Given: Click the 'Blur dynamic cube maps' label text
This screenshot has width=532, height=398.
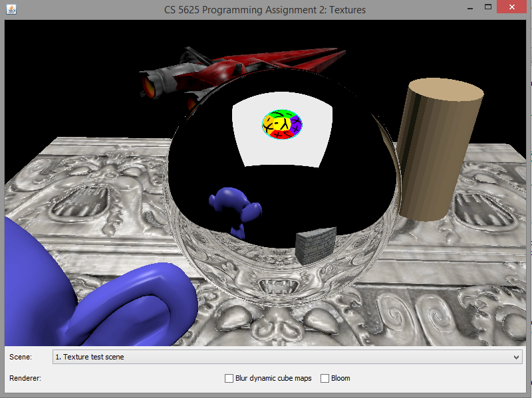Looking at the screenshot, I should (x=273, y=378).
